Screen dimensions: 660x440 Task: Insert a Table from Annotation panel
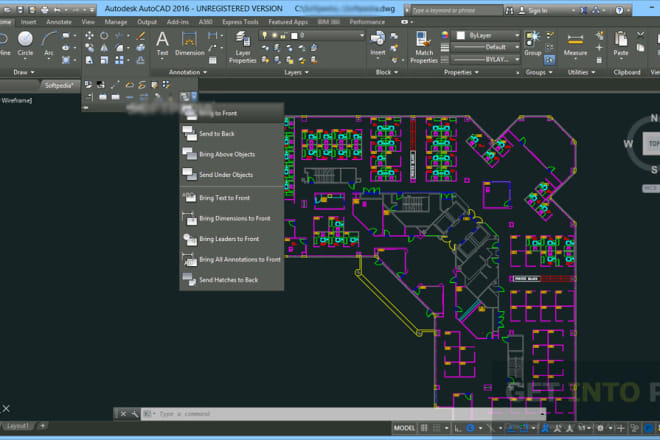[213, 60]
